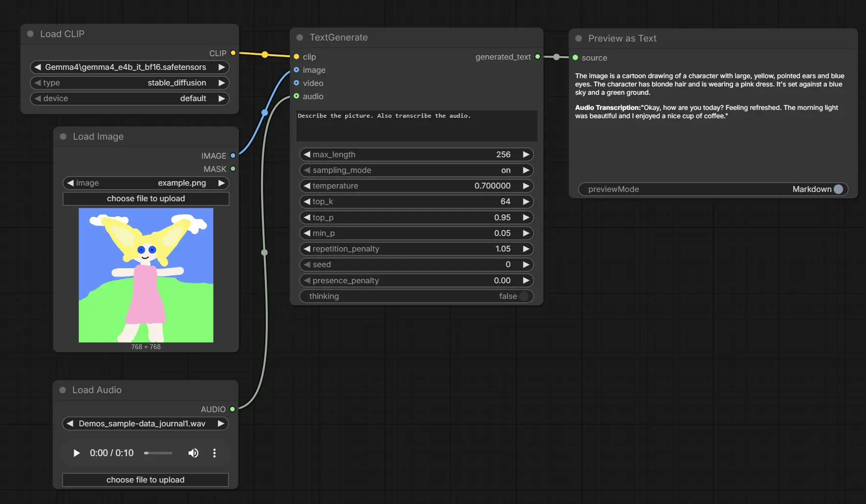Click the yellow CLIP output socket
The height and width of the screenshot is (504, 866).
coord(233,53)
